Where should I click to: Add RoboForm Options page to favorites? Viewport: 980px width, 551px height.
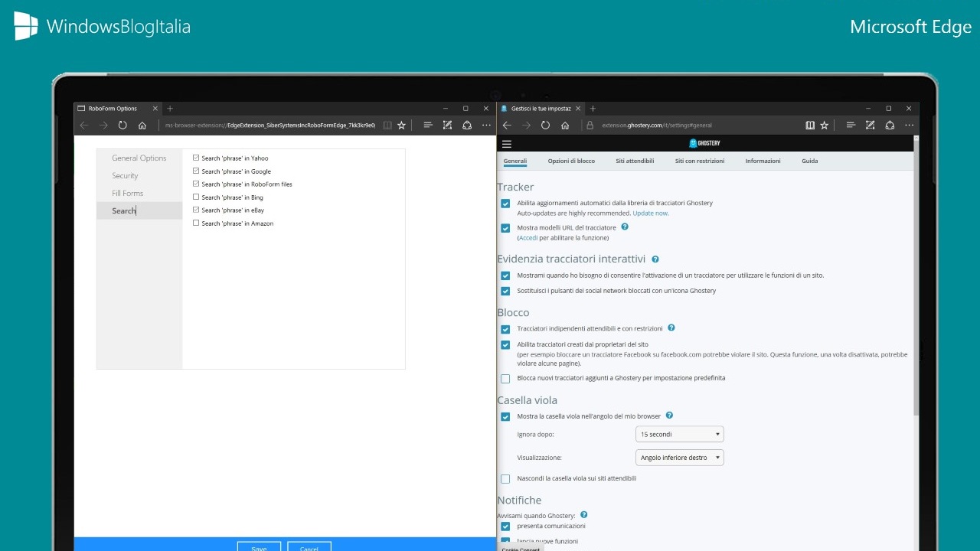(x=401, y=126)
